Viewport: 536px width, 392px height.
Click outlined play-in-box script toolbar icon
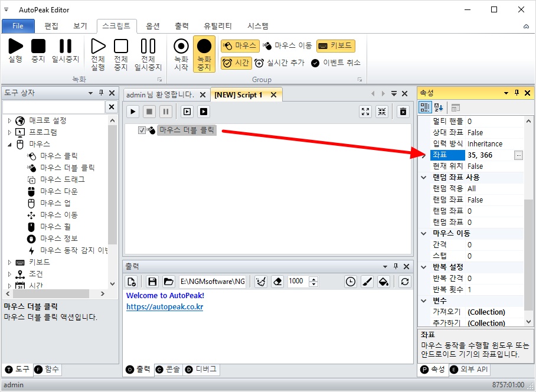pos(187,112)
